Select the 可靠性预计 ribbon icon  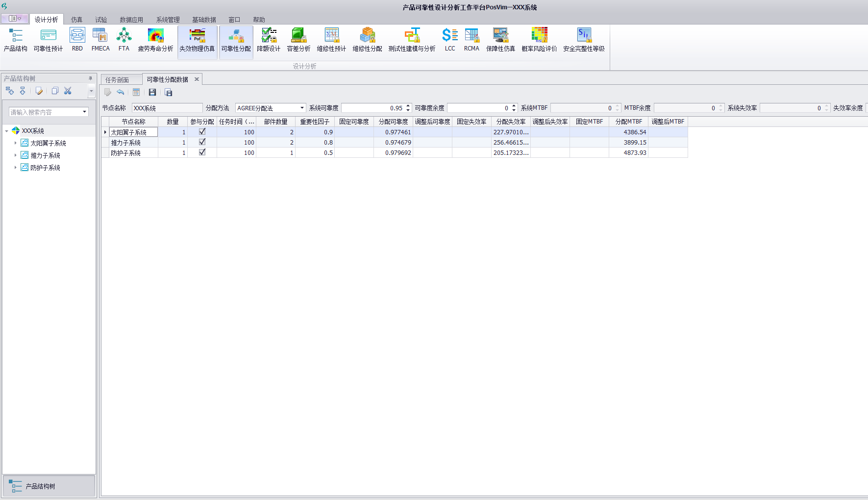click(x=48, y=40)
